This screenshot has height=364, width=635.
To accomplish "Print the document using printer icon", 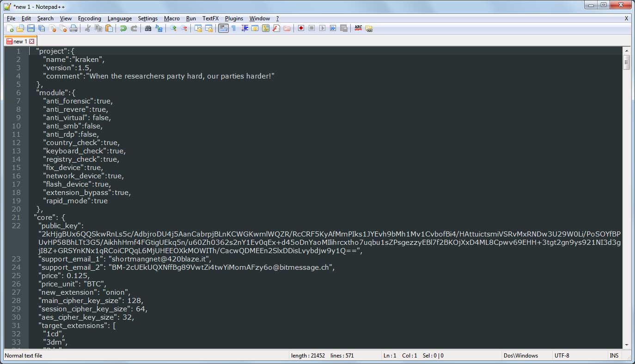I will (73, 28).
